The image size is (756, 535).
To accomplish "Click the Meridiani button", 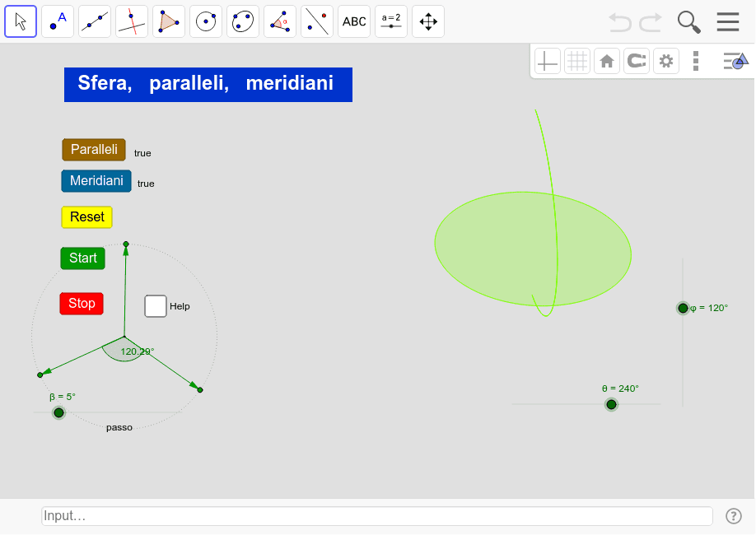I will tap(96, 181).
